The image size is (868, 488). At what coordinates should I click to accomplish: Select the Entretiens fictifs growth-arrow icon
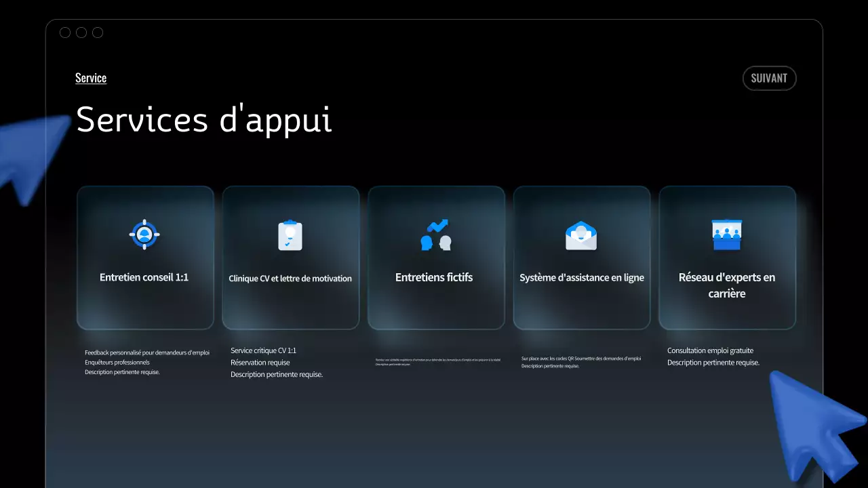point(435,235)
